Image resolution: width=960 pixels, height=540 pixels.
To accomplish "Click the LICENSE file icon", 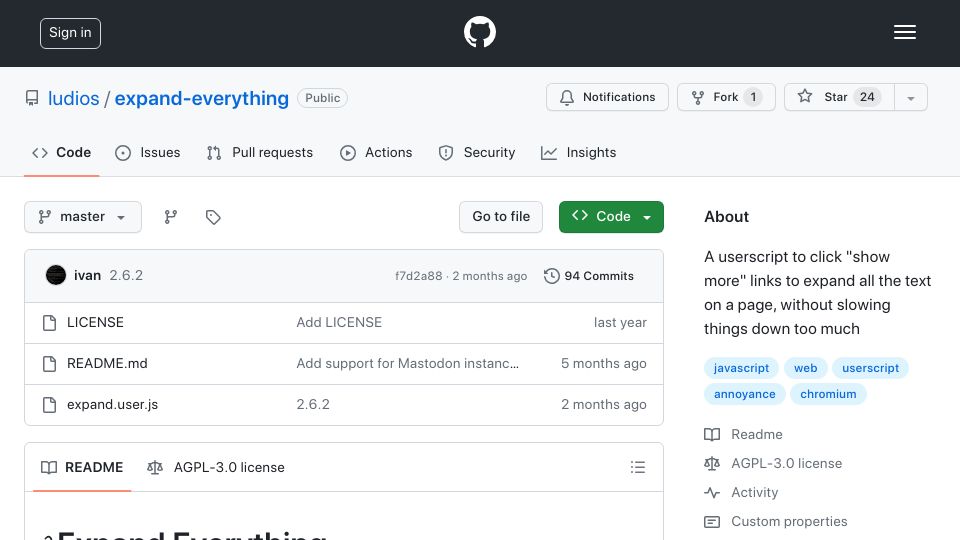I will 50,323.
